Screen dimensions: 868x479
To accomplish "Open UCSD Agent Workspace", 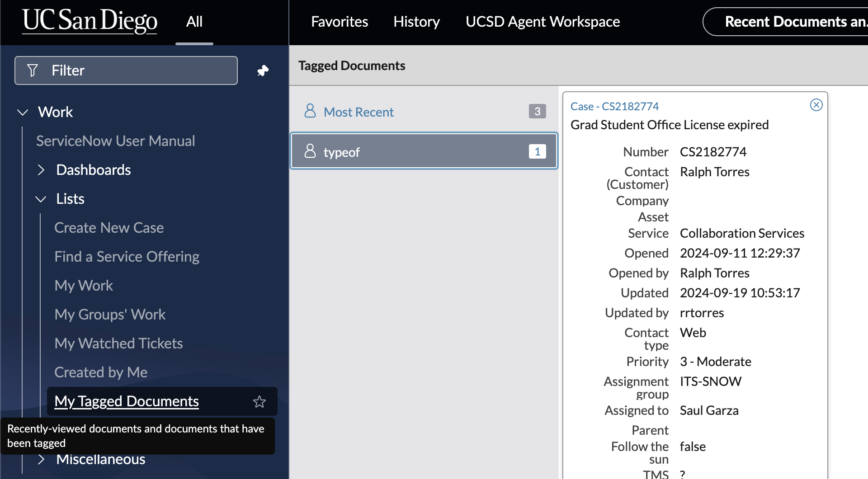I will [x=542, y=22].
